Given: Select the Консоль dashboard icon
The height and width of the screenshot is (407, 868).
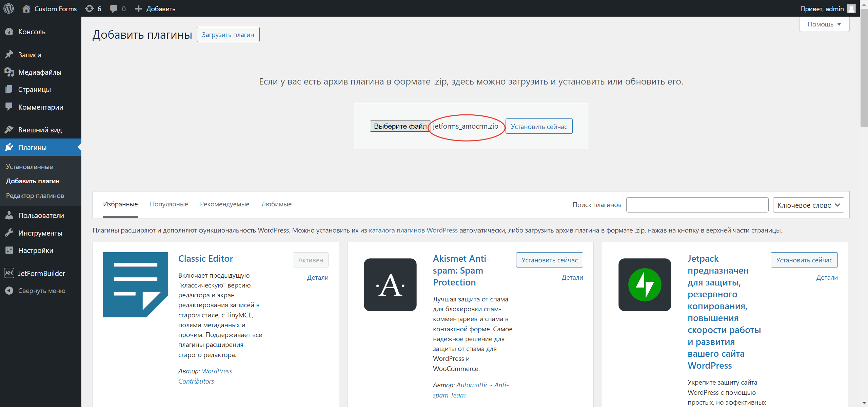Looking at the screenshot, I should (x=9, y=31).
